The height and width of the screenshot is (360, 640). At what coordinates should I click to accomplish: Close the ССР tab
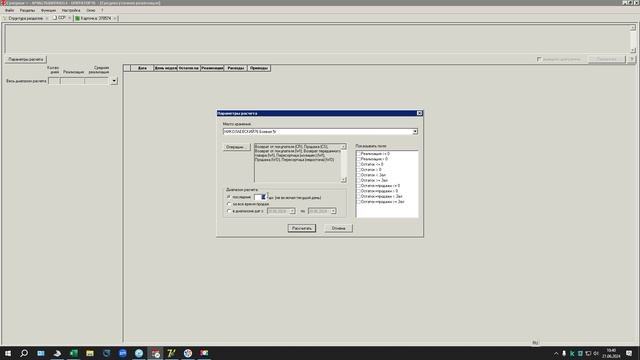[x=69, y=18]
